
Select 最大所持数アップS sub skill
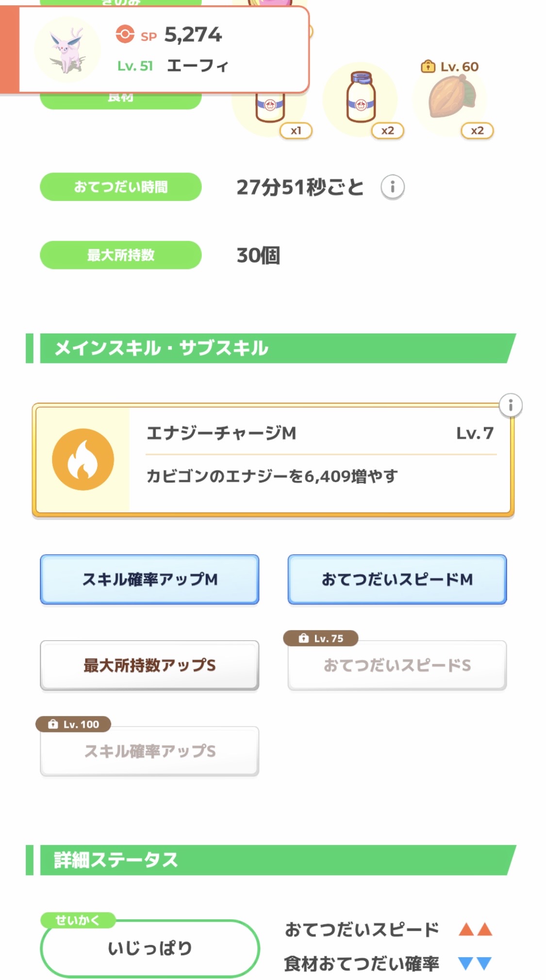point(149,665)
